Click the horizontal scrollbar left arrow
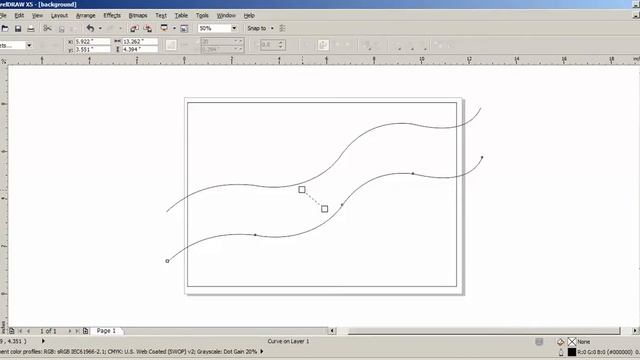 (x=332, y=331)
